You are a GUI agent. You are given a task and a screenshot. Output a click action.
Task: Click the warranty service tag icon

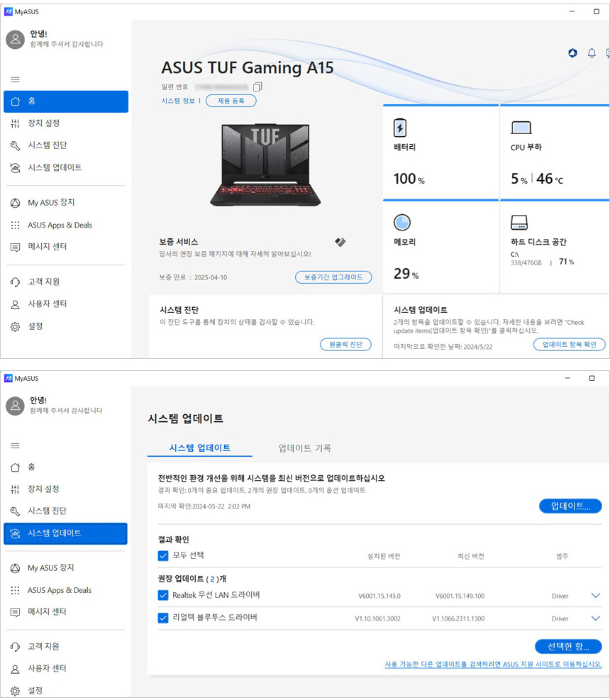coord(340,242)
